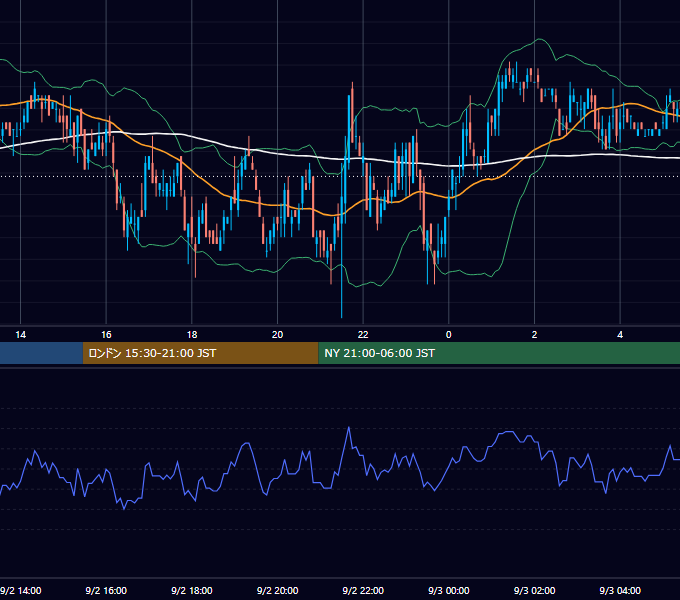Click the hour label 20 on price chart axis
Image resolution: width=680 pixels, height=600 pixels.
[278, 335]
